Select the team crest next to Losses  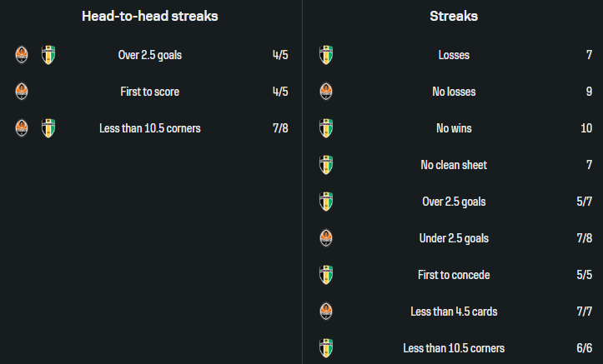[326, 56]
